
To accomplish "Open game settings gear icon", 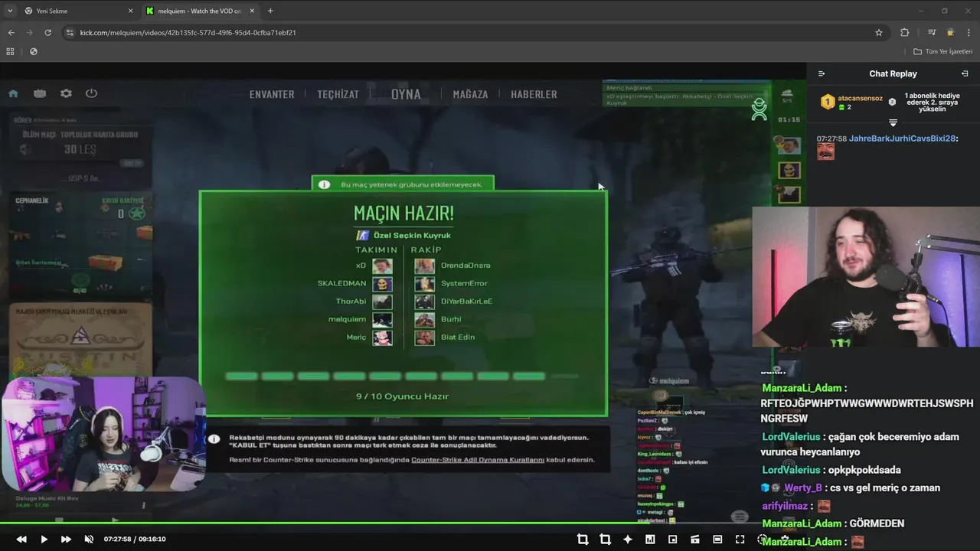I will pyautogui.click(x=66, y=93).
